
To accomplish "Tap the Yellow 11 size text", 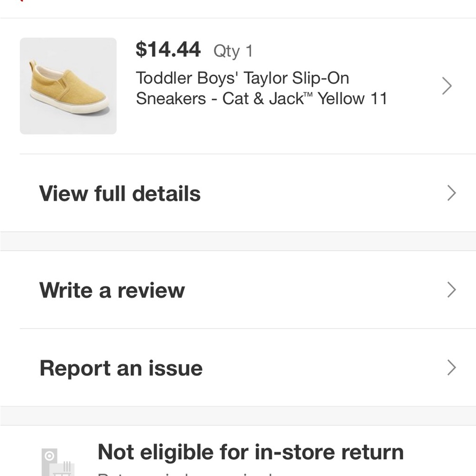I will pos(352,99).
